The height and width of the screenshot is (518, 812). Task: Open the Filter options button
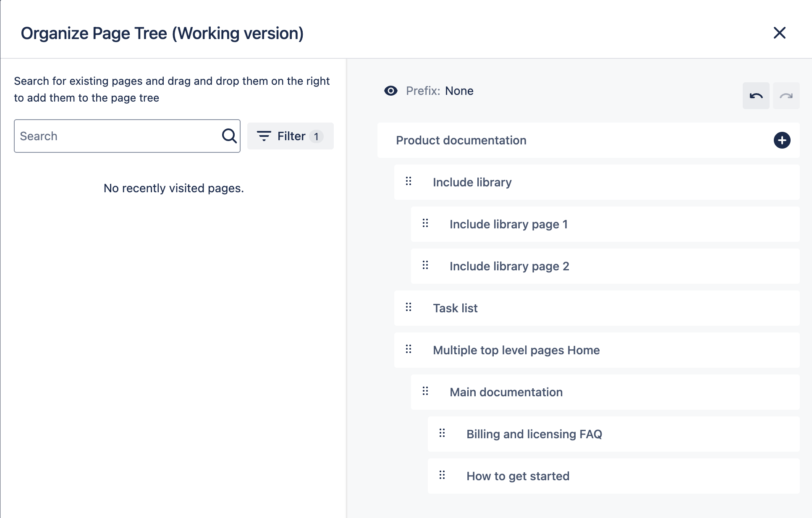290,136
